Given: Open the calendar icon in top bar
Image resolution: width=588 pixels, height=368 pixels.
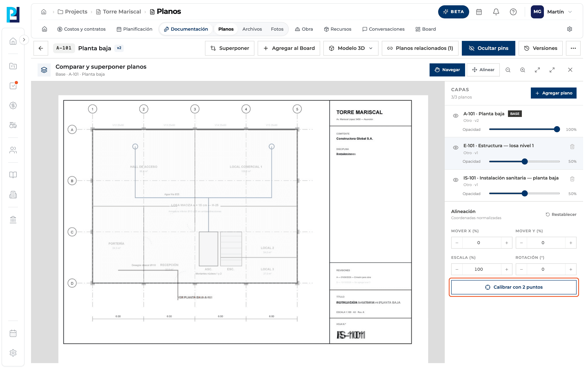Looking at the screenshot, I should pyautogui.click(x=479, y=12).
